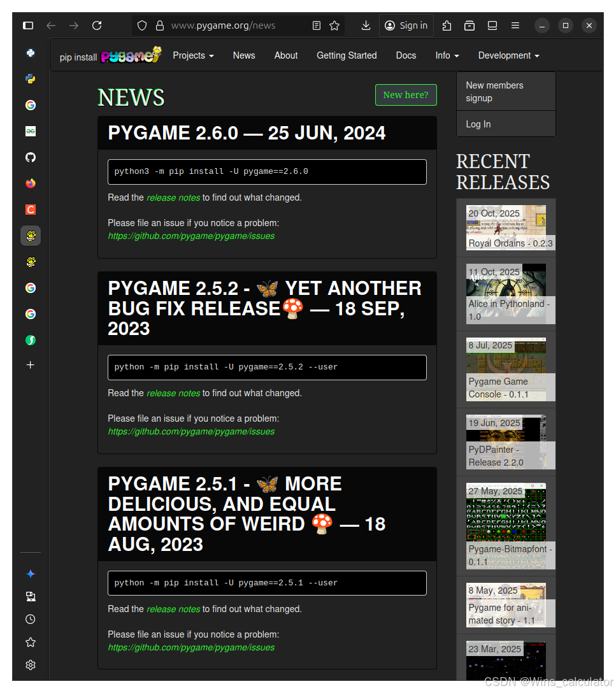Switch to the News menu item
Image resolution: width=616 pixels, height=693 pixels.
click(x=244, y=55)
